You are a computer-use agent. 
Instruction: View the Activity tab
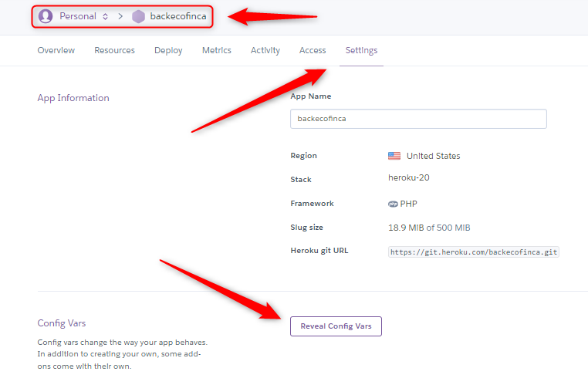click(x=265, y=50)
